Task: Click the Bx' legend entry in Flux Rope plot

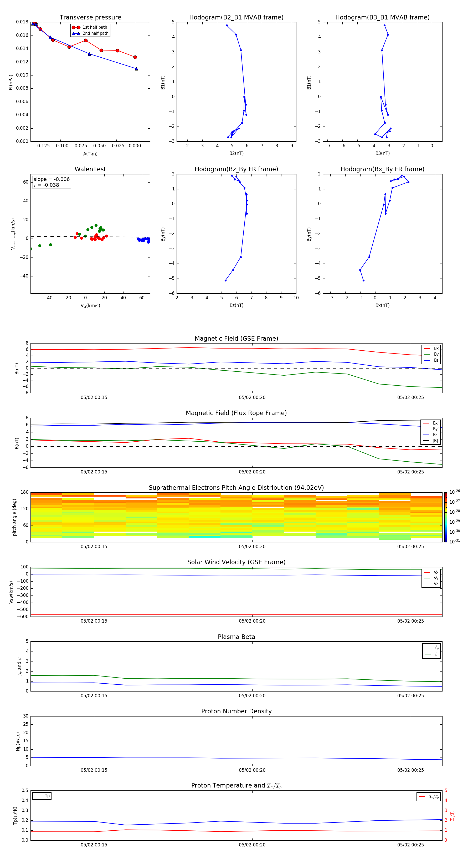Action: pos(431,423)
